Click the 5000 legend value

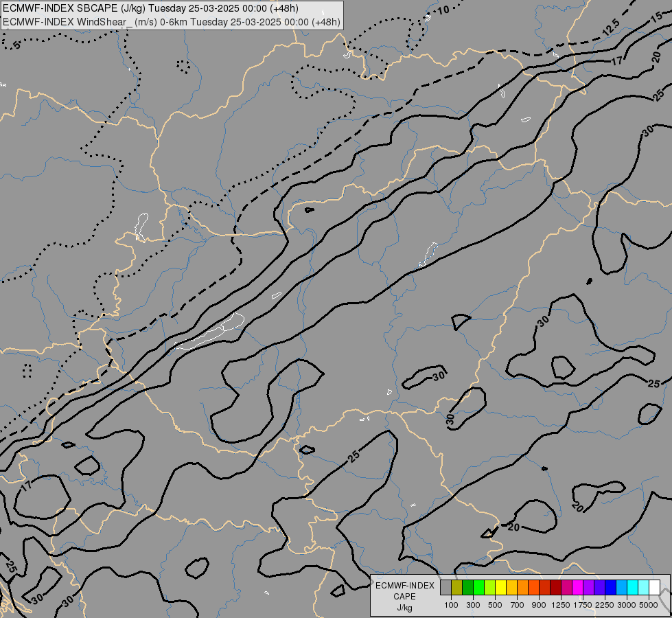(649, 605)
